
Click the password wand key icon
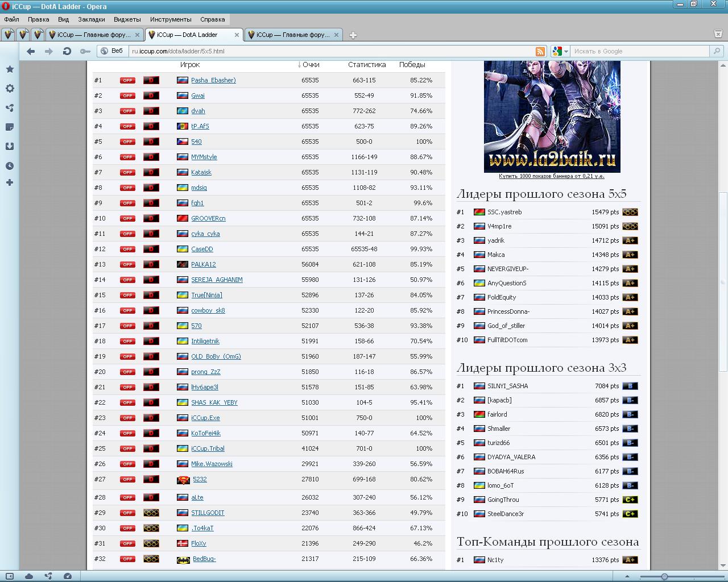[x=85, y=51]
